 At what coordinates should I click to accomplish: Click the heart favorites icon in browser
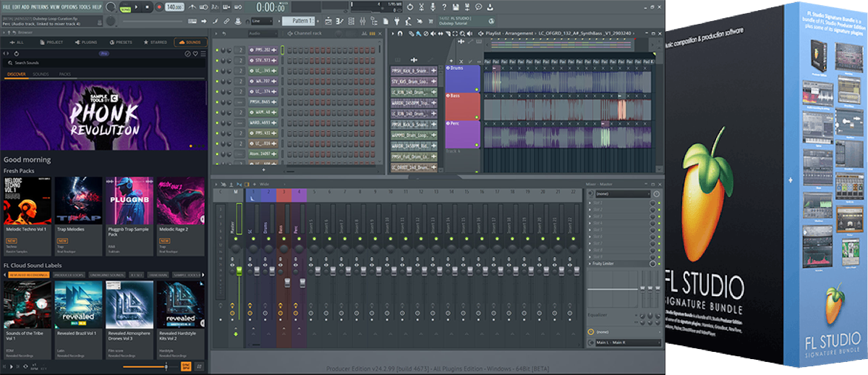pyautogui.click(x=195, y=54)
